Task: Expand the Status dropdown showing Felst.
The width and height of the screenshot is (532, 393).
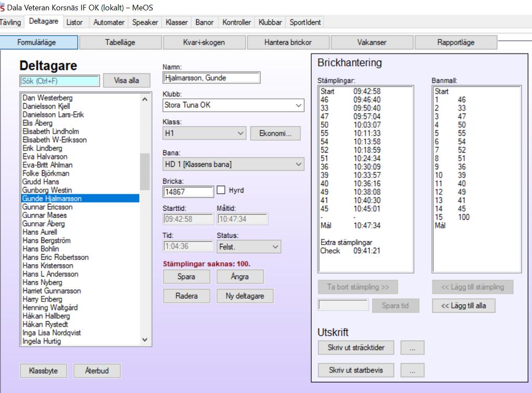Action: click(249, 247)
